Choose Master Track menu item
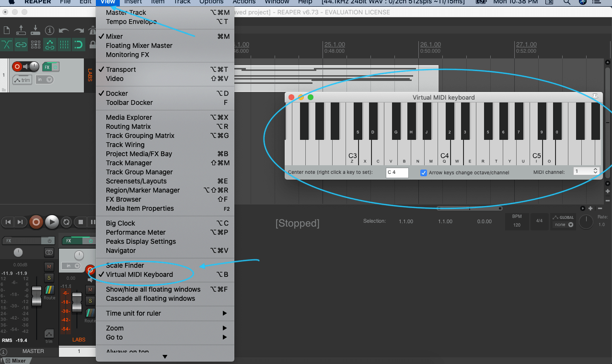Image resolution: width=612 pixels, height=364 pixels. (x=165, y=12)
